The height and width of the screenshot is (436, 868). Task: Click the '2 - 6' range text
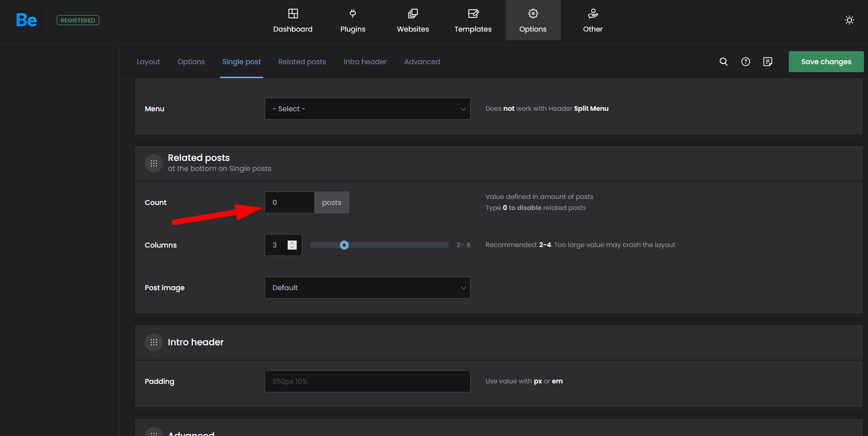[464, 245]
